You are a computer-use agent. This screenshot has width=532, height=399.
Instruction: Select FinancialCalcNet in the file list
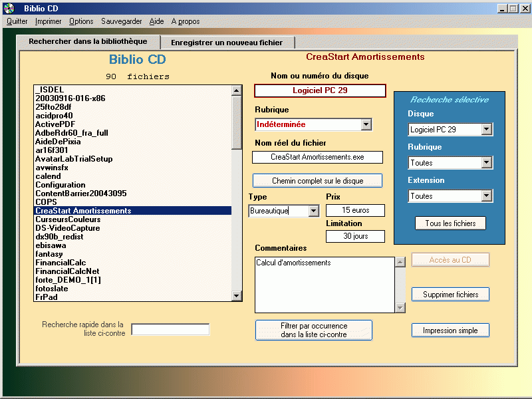pyautogui.click(x=132, y=271)
